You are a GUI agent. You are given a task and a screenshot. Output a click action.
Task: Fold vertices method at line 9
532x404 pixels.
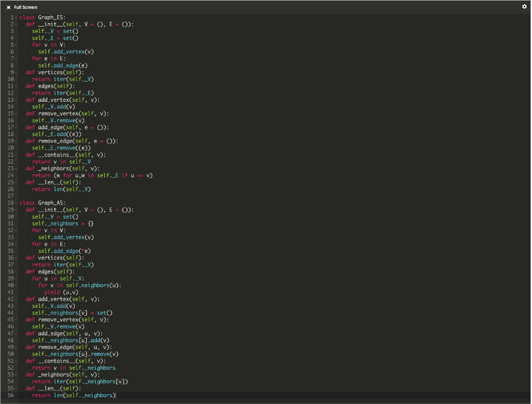(x=16, y=73)
